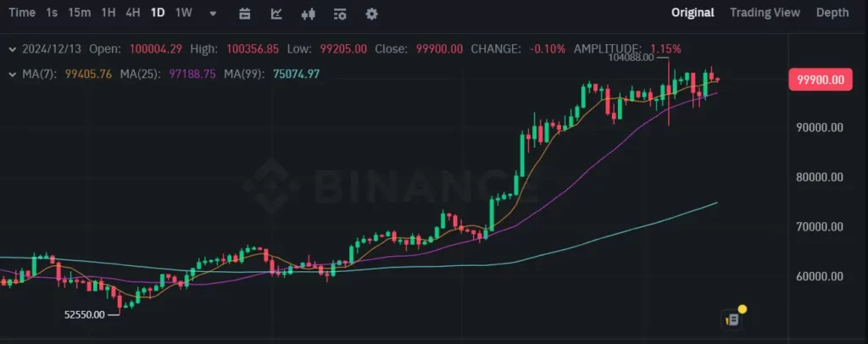868x344 pixels.
Task: Select the 1s time interval
Action: coord(52,13)
